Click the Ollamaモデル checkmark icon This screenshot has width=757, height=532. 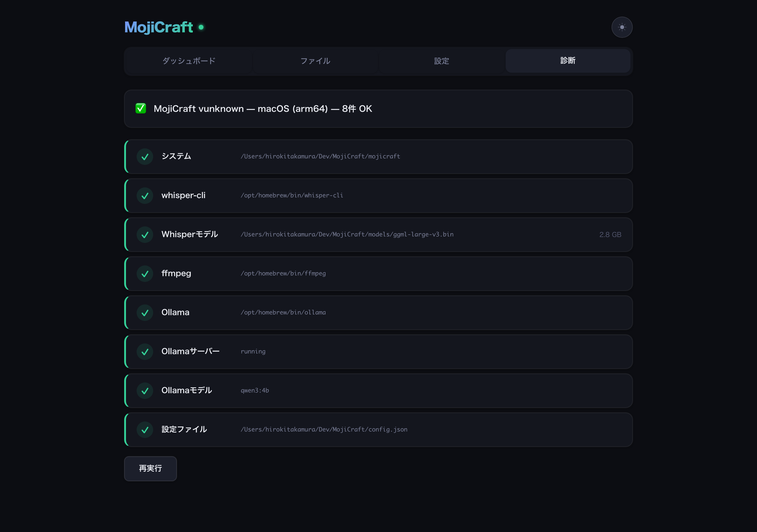pos(145,391)
